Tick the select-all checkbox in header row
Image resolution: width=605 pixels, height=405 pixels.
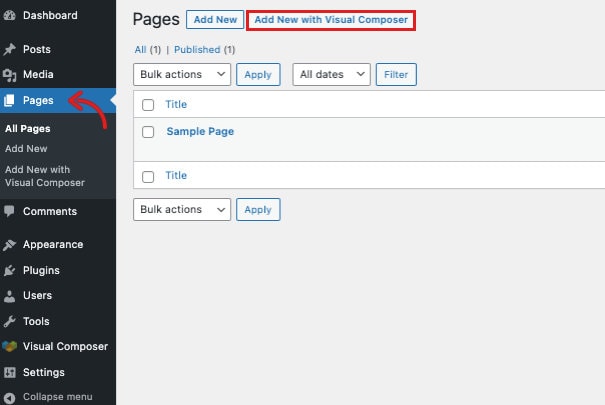(148, 105)
